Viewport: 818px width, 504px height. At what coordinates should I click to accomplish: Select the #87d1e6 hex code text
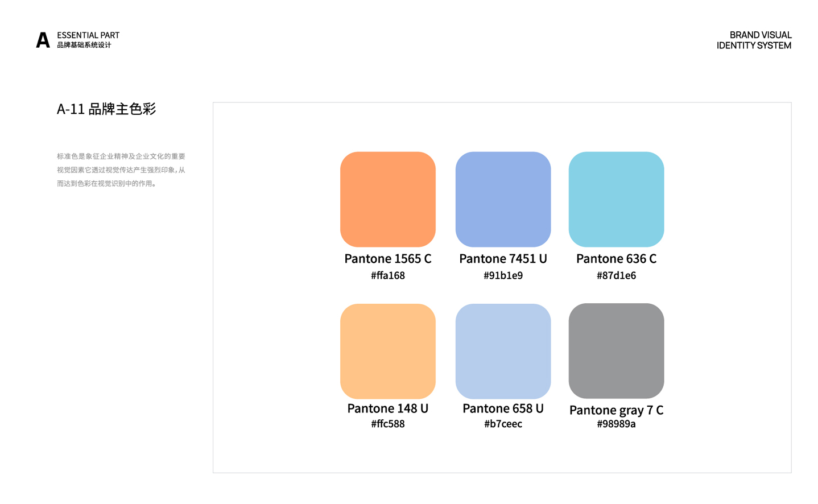tap(616, 275)
